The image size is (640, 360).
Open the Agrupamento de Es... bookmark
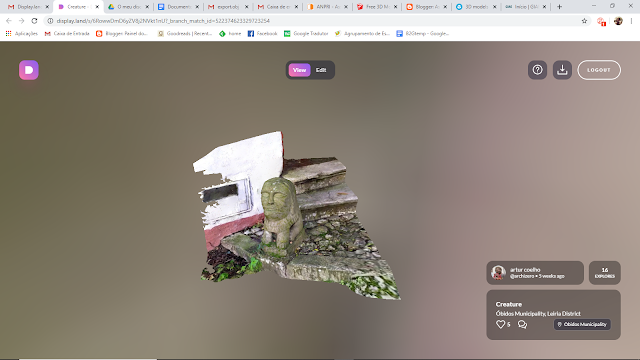coord(362,33)
